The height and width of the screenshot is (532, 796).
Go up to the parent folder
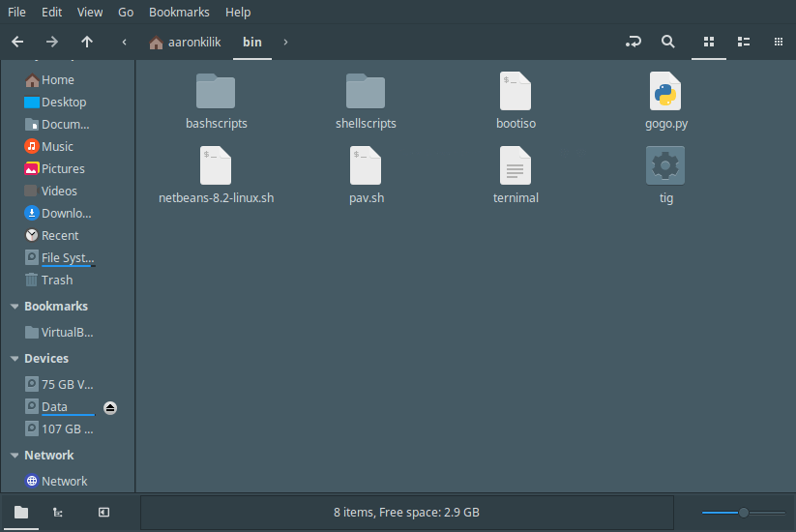(x=87, y=42)
